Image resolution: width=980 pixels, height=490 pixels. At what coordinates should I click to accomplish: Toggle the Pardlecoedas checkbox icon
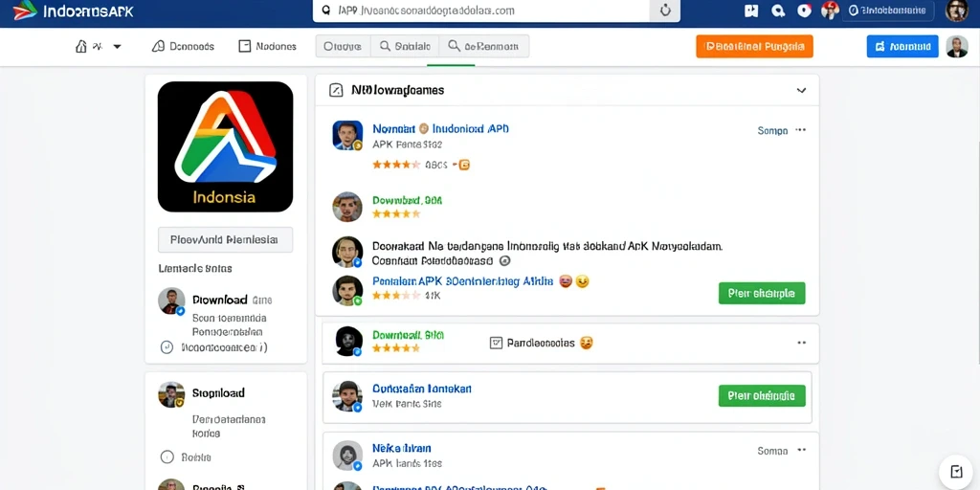(497, 344)
